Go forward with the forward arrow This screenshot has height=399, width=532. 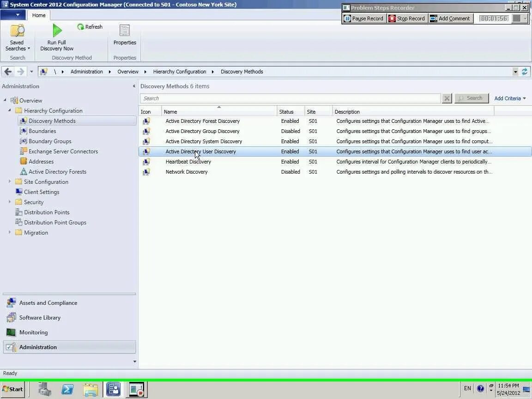[x=20, y=72]
